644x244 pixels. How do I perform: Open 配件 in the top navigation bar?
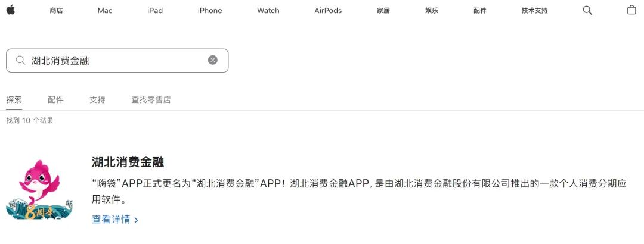click(479, 11)
